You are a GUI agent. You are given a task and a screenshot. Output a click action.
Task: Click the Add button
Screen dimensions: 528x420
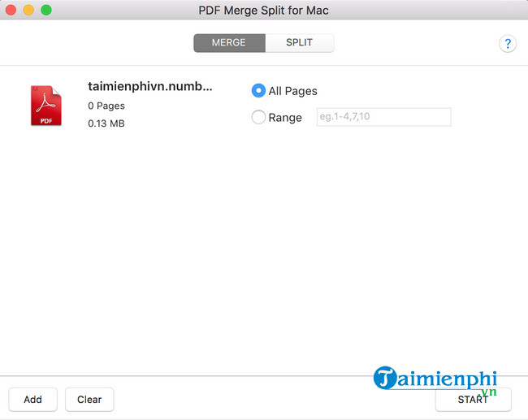[x=32, y=400]
